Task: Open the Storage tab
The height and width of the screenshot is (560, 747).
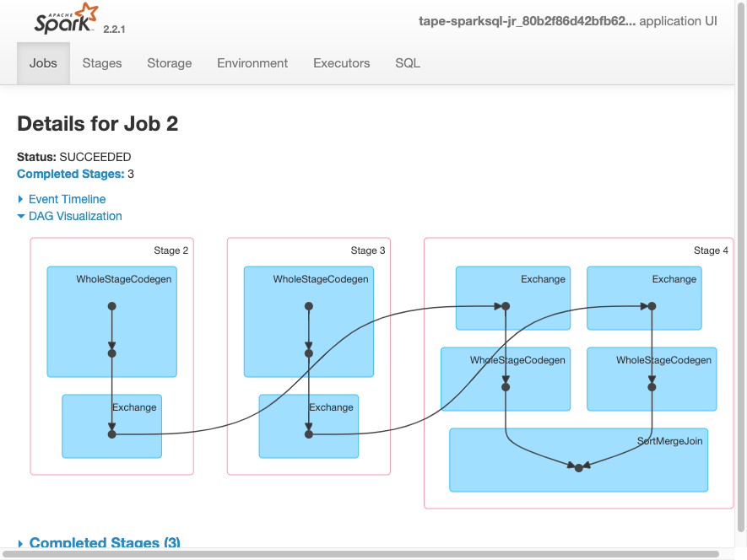Action: coord(169,62)
